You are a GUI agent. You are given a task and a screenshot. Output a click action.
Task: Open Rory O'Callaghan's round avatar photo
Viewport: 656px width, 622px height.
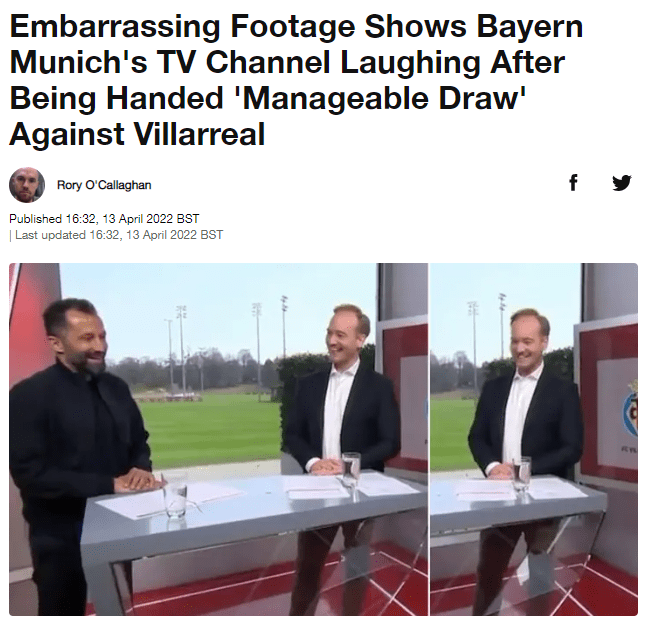(27, 185)
